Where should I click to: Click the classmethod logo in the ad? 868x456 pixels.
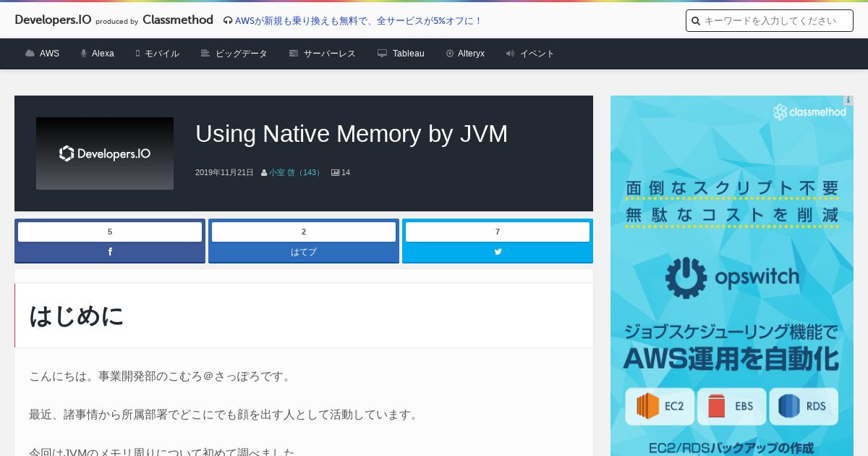pos(809,111)
